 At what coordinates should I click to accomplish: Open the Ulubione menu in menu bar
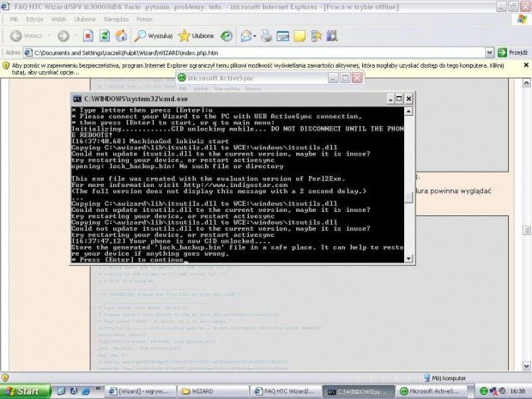pyautogui.click(x=85, y=20)
